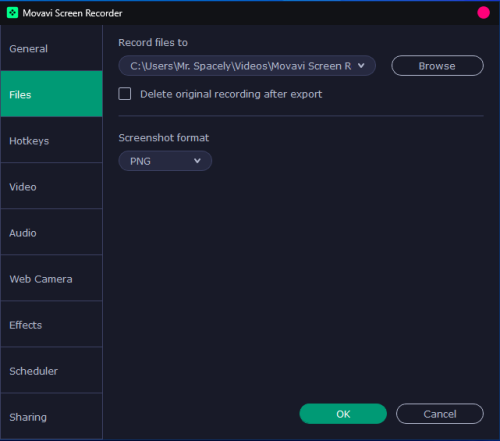The height and width of the screenshot is (441, 500).
Task: Cancel the preferences dialog
Action: point(440,414)
